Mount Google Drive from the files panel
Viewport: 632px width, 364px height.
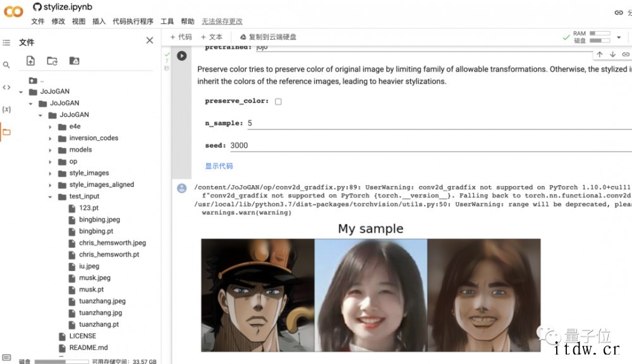pos(74,61)
